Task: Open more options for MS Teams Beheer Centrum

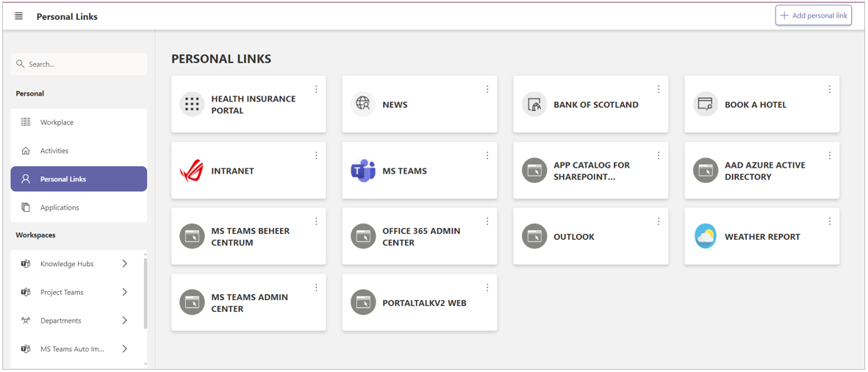Action: tap(316, 221)
